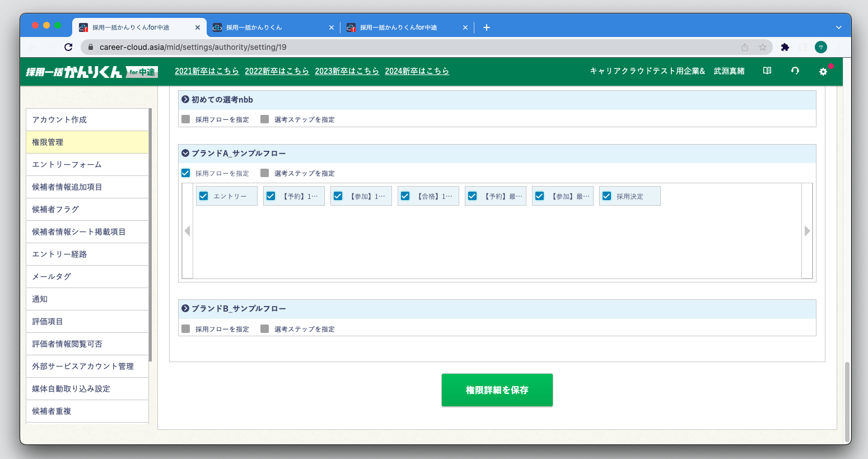Open the settings gear icon in header
The image size is (868, 459).
[823, 72]
